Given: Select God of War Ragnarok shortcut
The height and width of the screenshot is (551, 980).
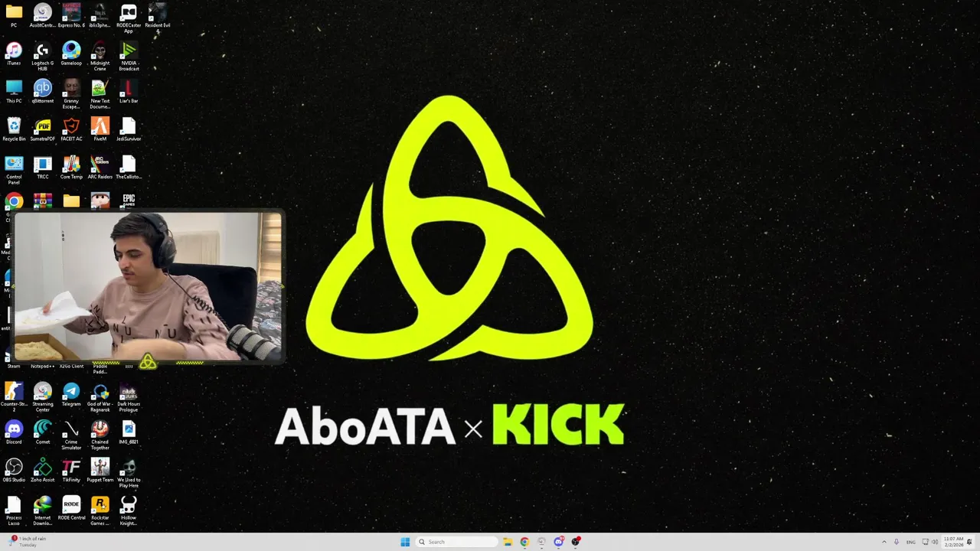Looking at the screenshot, I should coord(100,398).
